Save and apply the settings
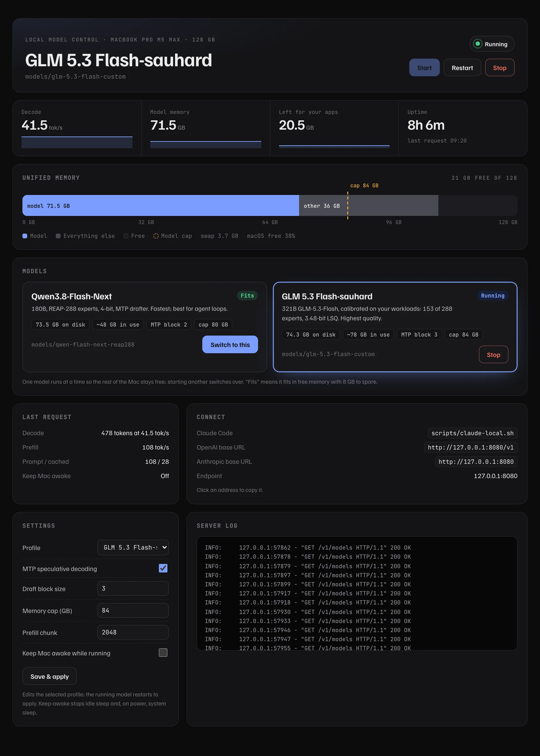This screenshot has width=540, height=756. (x=50, y=676)
